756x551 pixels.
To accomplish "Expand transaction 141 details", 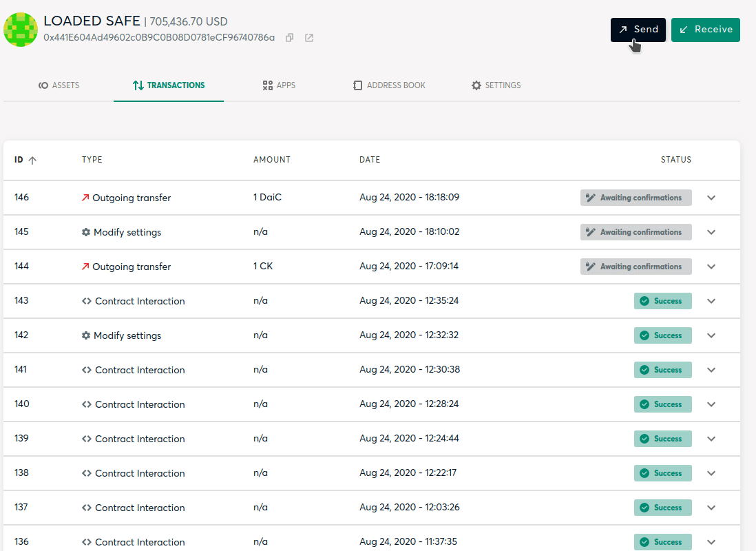I will [x=711, y=370].
